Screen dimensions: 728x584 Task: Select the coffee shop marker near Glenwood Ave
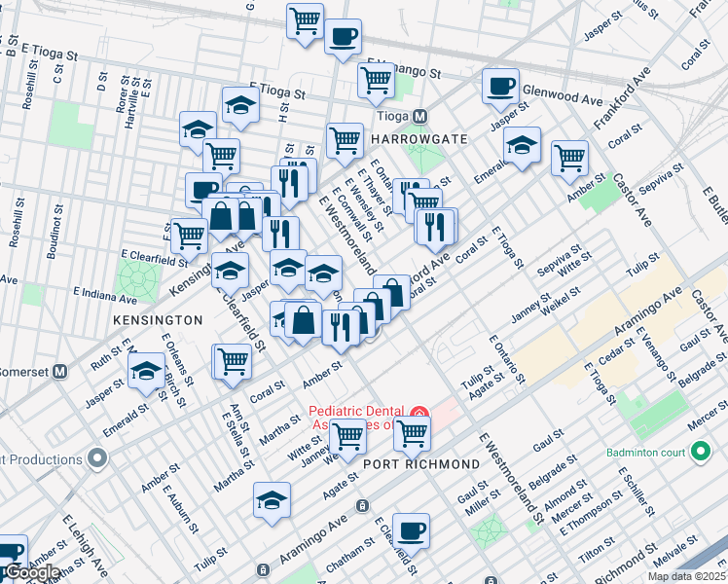[500, 87]
